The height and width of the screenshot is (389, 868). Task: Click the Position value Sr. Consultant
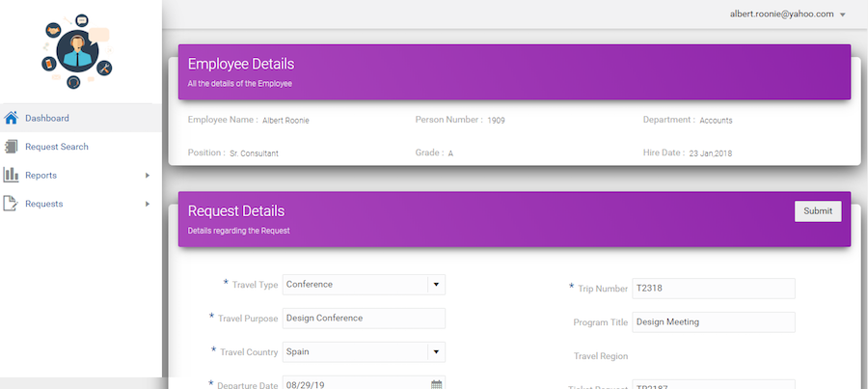254,153
